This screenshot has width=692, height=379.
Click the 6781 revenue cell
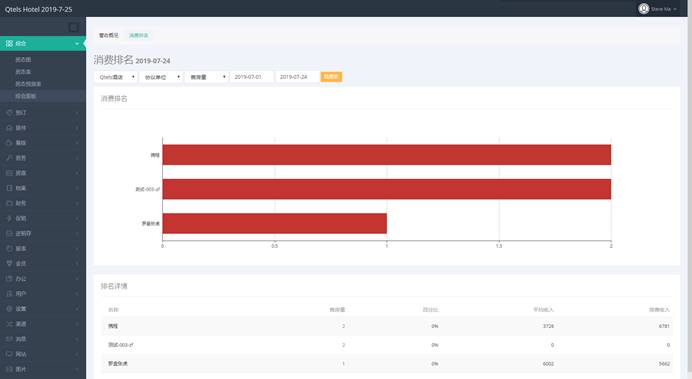tap(664, 326)
